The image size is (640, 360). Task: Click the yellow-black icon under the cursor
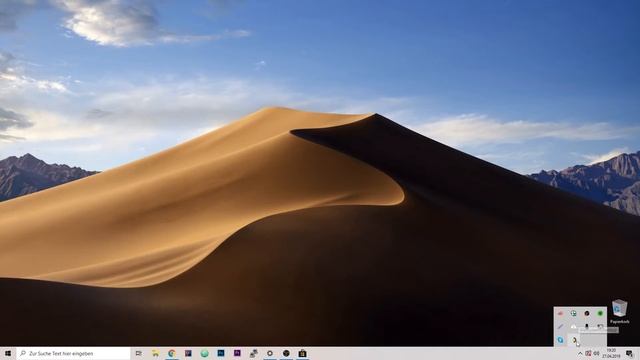574,340
